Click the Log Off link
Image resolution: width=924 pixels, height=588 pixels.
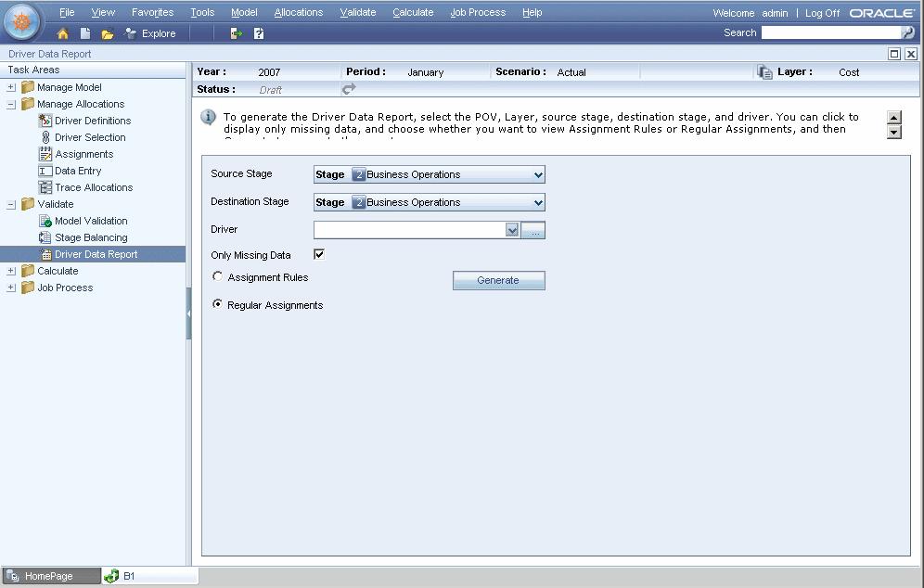point(822,13)
